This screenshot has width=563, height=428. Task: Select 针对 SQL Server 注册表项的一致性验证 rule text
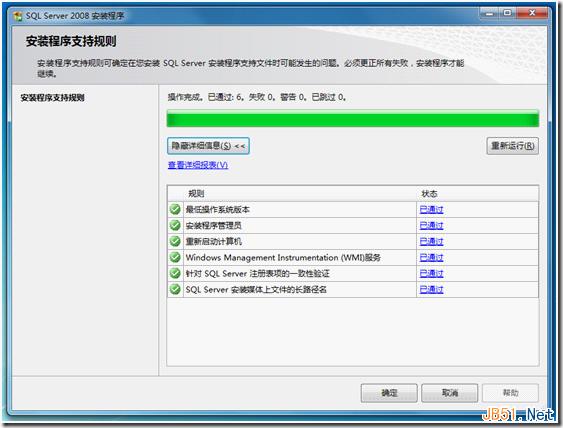(257, 274)
